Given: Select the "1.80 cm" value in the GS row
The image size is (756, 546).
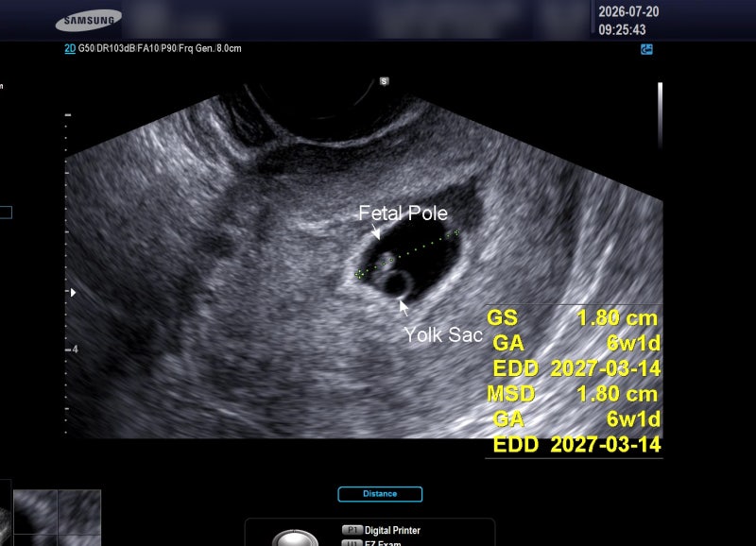Looking at the screenshot, I should coord(617,317).
